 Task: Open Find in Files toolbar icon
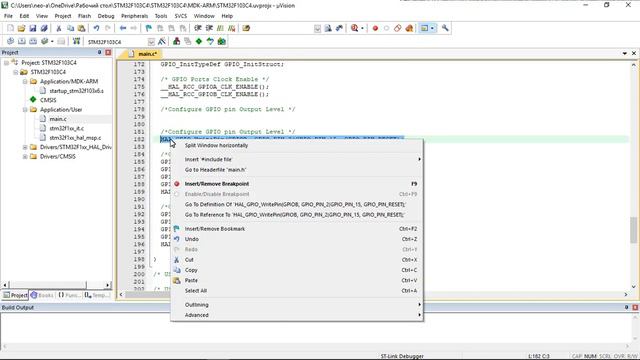pos(246,28)
